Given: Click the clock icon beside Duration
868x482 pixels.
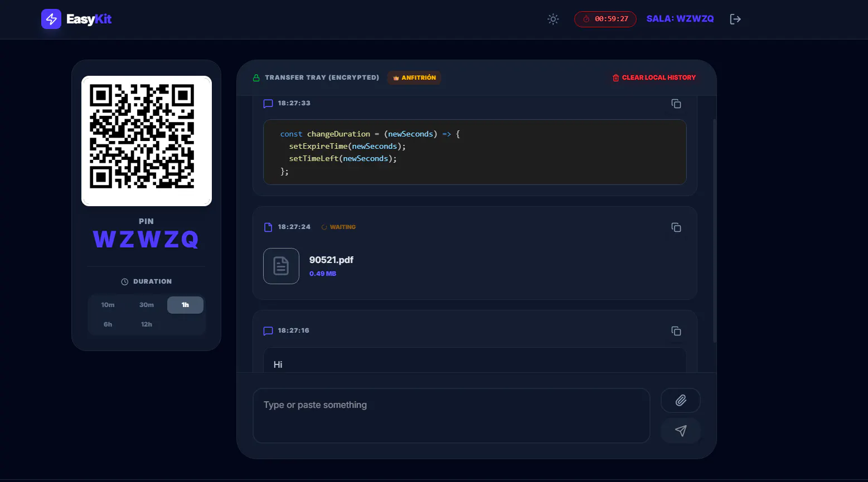Looking at the screenshot, I should click(x=125, y=281).
